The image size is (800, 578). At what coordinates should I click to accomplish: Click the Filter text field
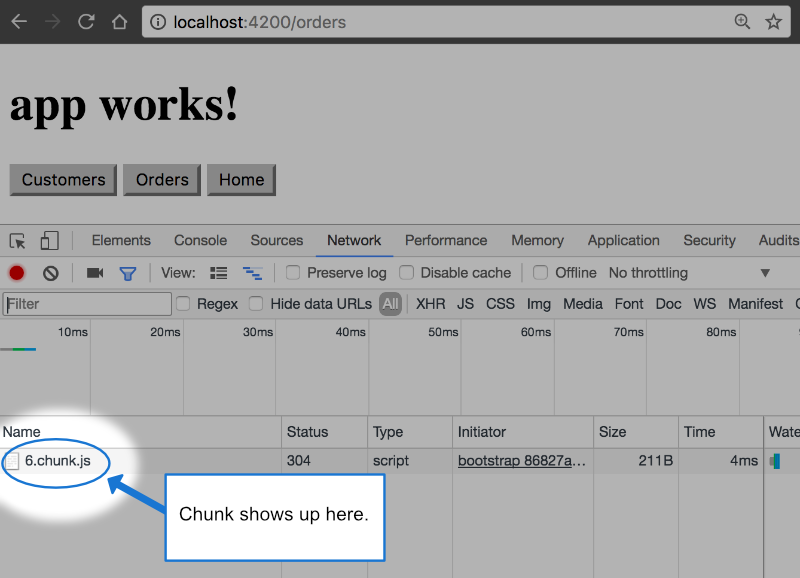[x=87, y=304]
